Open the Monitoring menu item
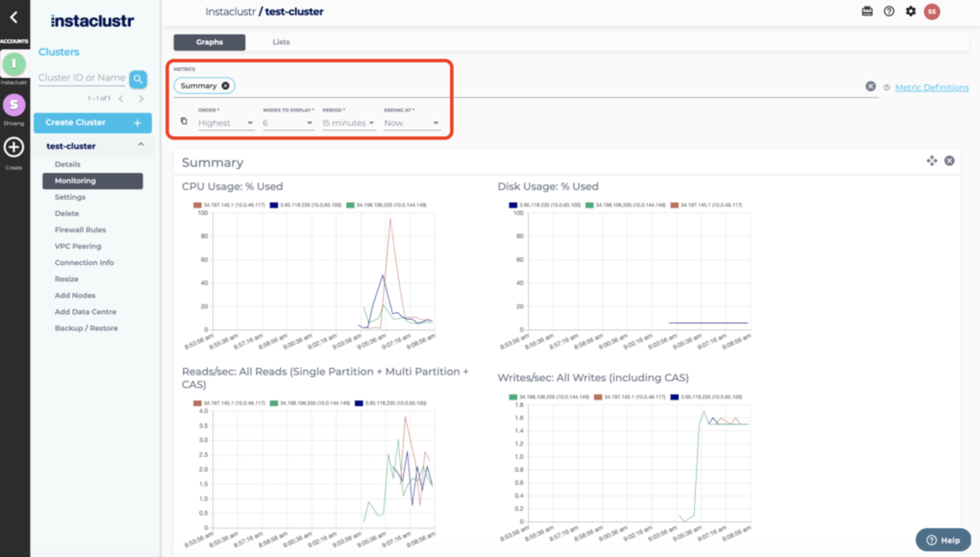980x557 pixels. pyautogui.click(x=93, y=181)
